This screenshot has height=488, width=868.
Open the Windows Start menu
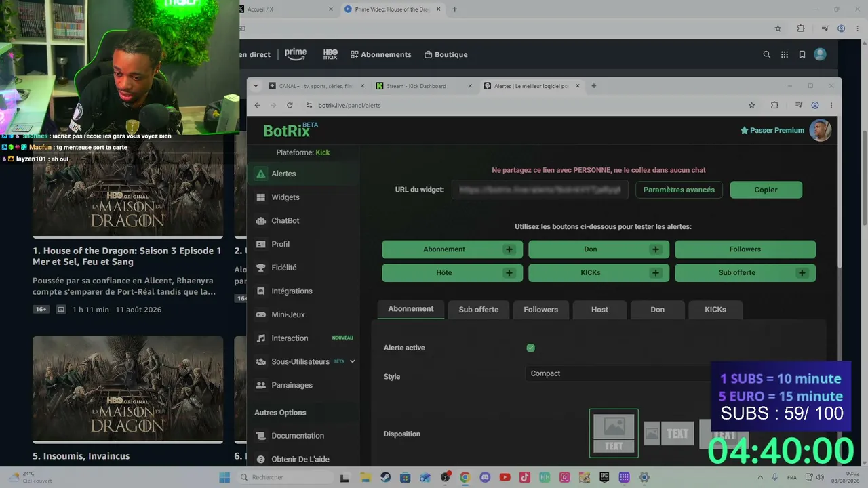coord(224,477)
